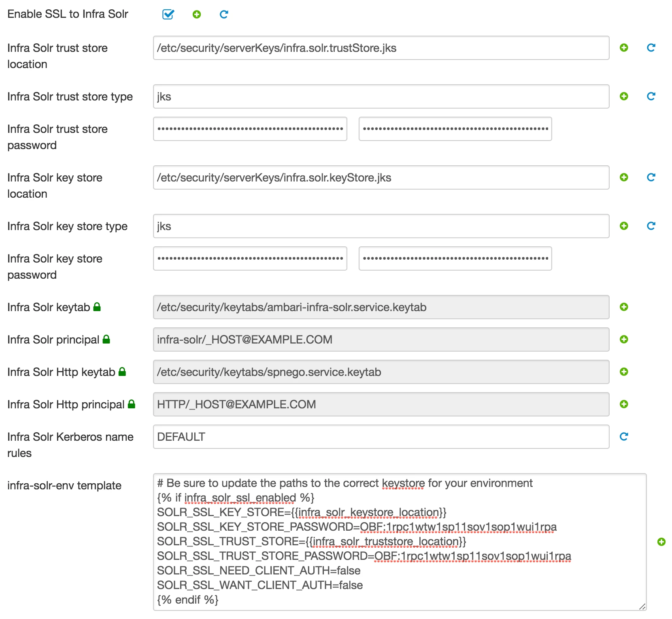672x619 pixels.
Task: Click the lock icon next to Infra Solr keytab
Action: 97,307
